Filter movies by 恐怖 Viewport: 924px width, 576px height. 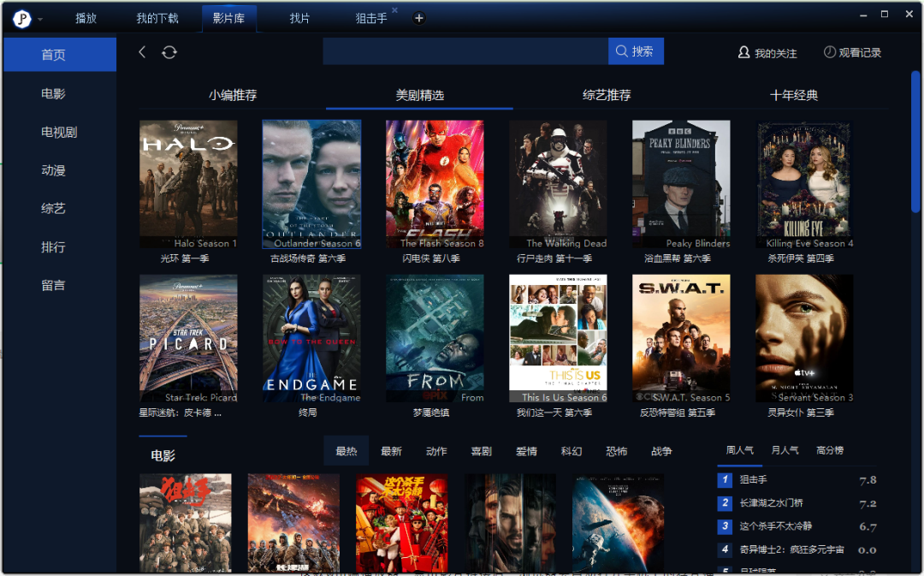pyautogui.click(x=616, y=451)
